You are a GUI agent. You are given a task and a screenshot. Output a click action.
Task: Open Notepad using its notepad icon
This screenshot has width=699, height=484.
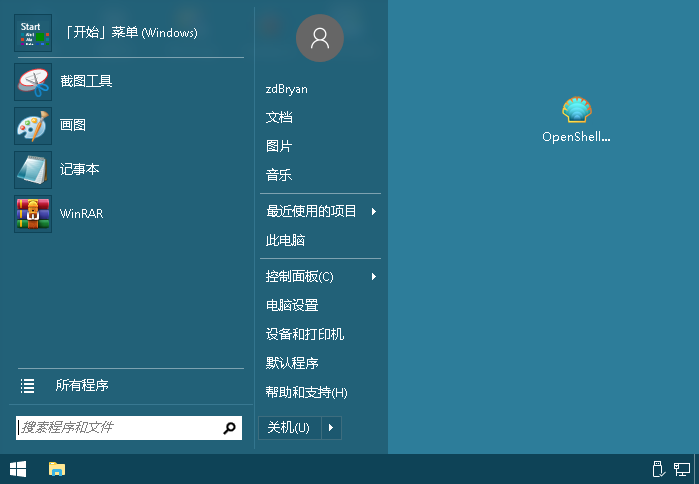coord(33,170)
